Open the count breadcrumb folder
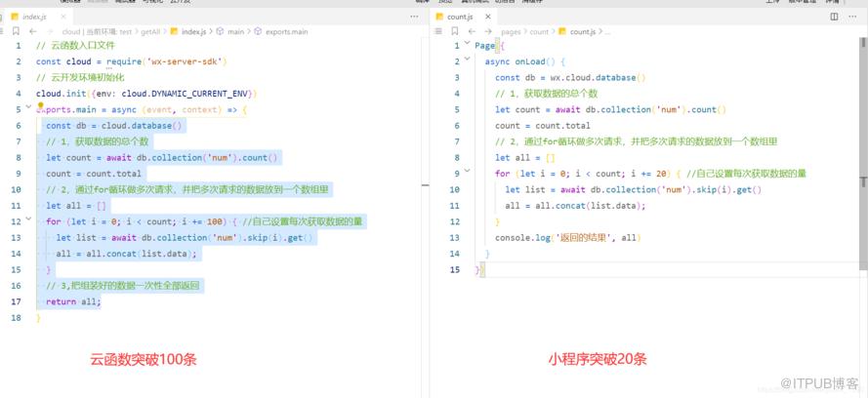 click(539, 32)
